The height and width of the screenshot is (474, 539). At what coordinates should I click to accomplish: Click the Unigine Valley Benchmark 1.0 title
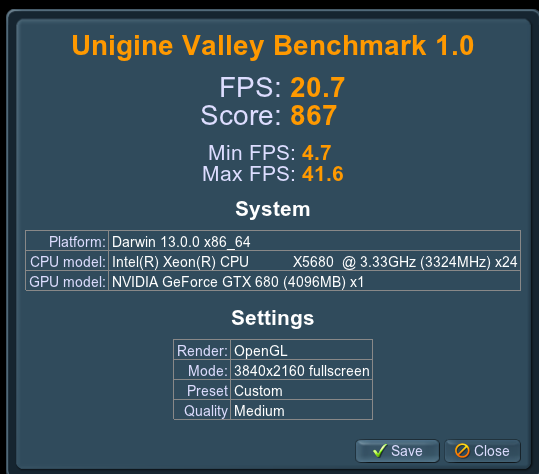273,46
